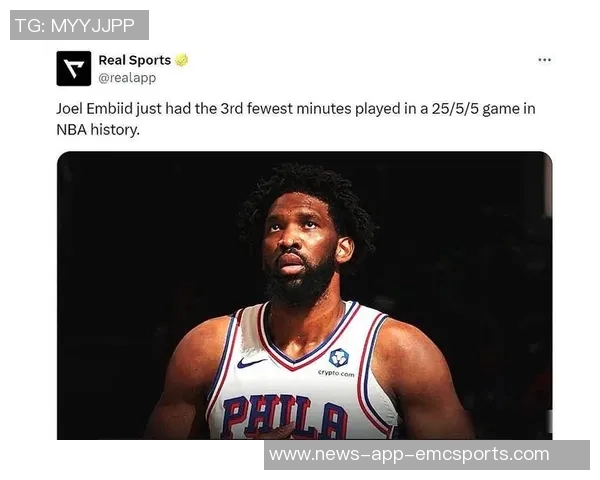Open the Real Sports profile avatar
Screen dimensions: 600x480
(x=74, y=69)
